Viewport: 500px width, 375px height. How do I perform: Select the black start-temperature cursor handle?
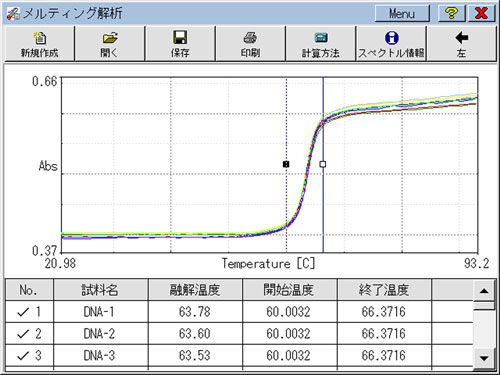coord(286,164)
